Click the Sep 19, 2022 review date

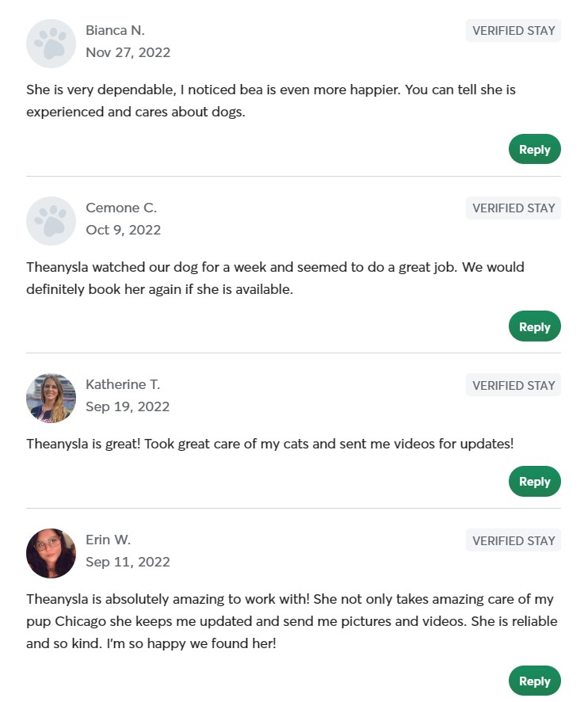pos(128,406)
